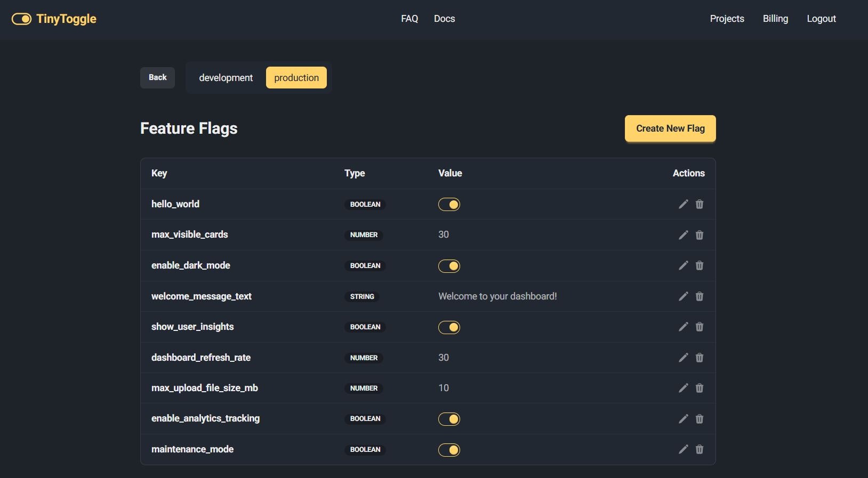868x478 pixels.
Task: Click the 'Welcome to your dashboard!' value
Action: click(497, 296)
